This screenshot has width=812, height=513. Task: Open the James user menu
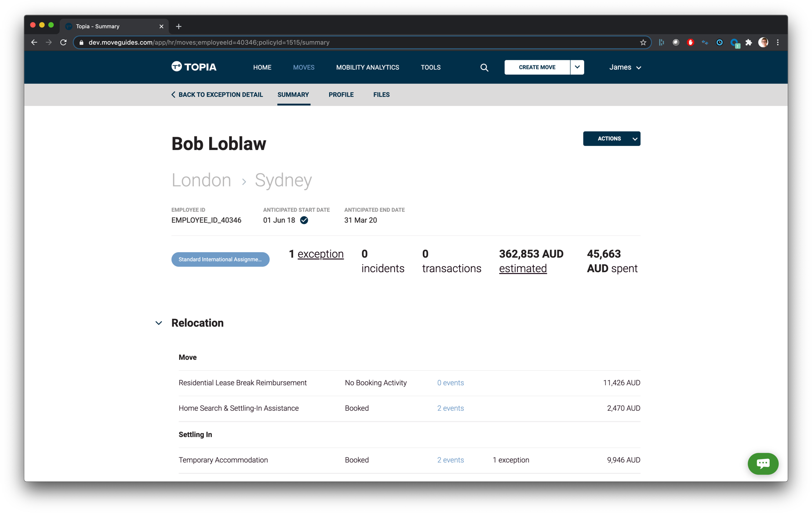click(625, 67)
